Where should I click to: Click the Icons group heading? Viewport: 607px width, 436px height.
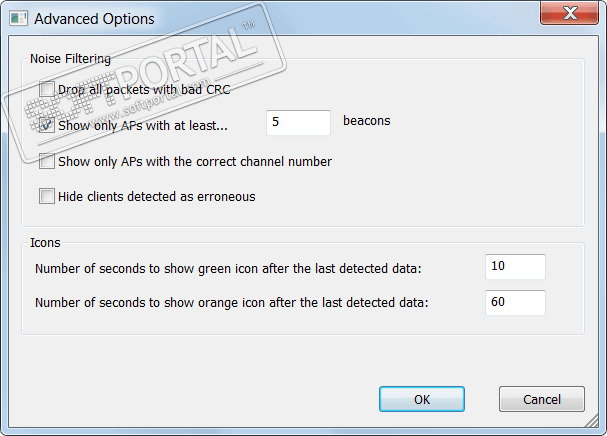46,242
